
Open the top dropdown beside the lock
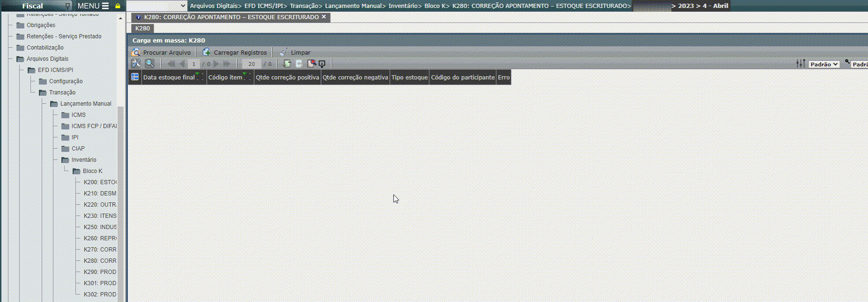tap(157, 6)
